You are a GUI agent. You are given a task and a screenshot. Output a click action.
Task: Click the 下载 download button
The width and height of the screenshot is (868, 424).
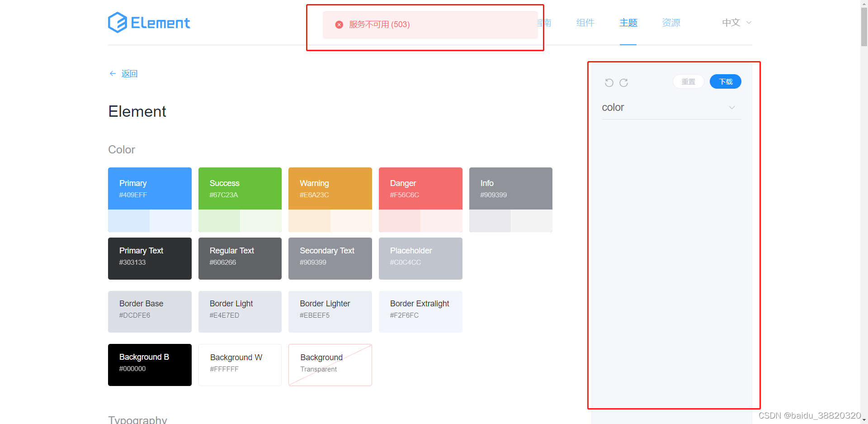point(725,81)
